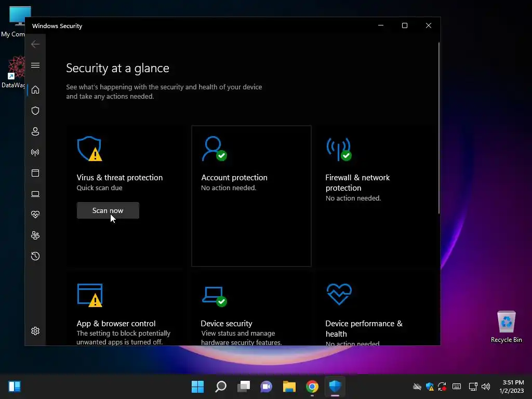This screenshot has height=399, width=532.
Task: Click the touch keyboard tray icon
Action: coord(457,387)
